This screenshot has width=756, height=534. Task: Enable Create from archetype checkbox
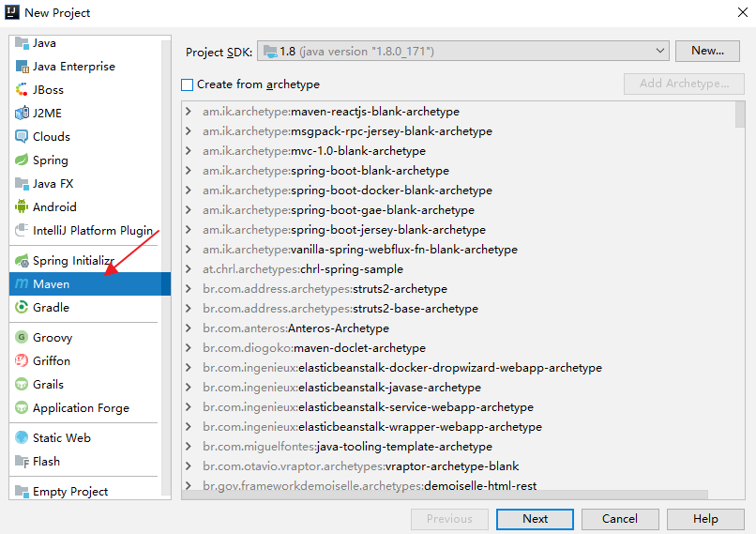click(x=187, y=84)
